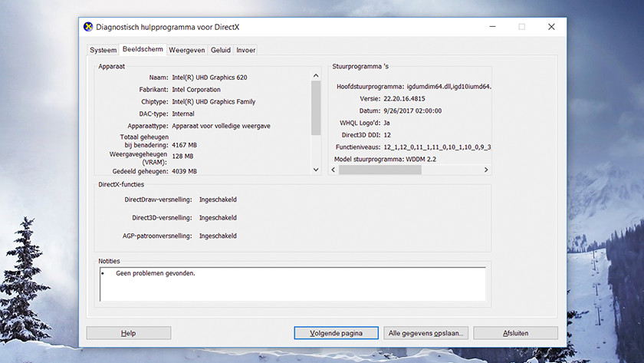
Task: Click the DirectX diagnostic icon in title bar
Action: [x=88, y=27]
